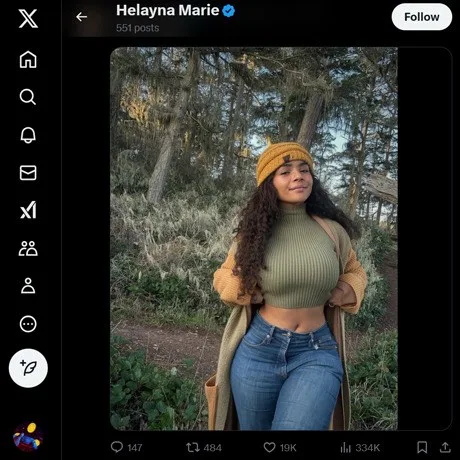Image resolution: width=460 pixels, height=460 pixels.
Task: Go back with the left arrow
Action: [x=81, y=17]
